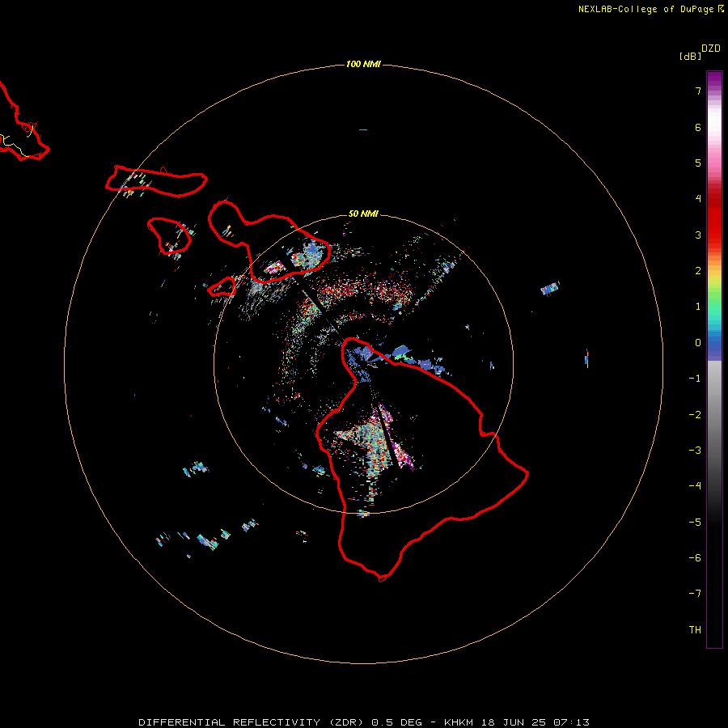Click the -6 value on the color scale

coord(695,558)
